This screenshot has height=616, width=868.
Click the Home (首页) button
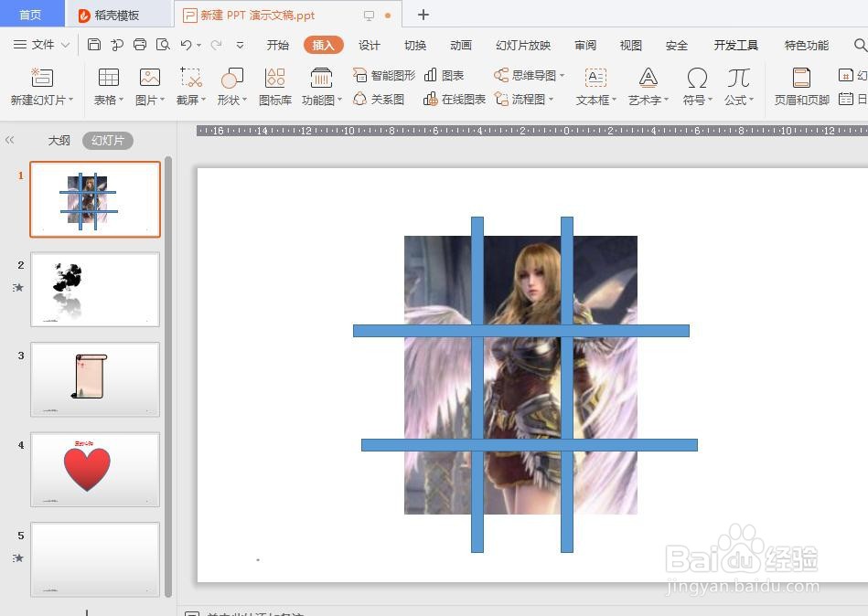pyautogui.click(x=30, y=15)
